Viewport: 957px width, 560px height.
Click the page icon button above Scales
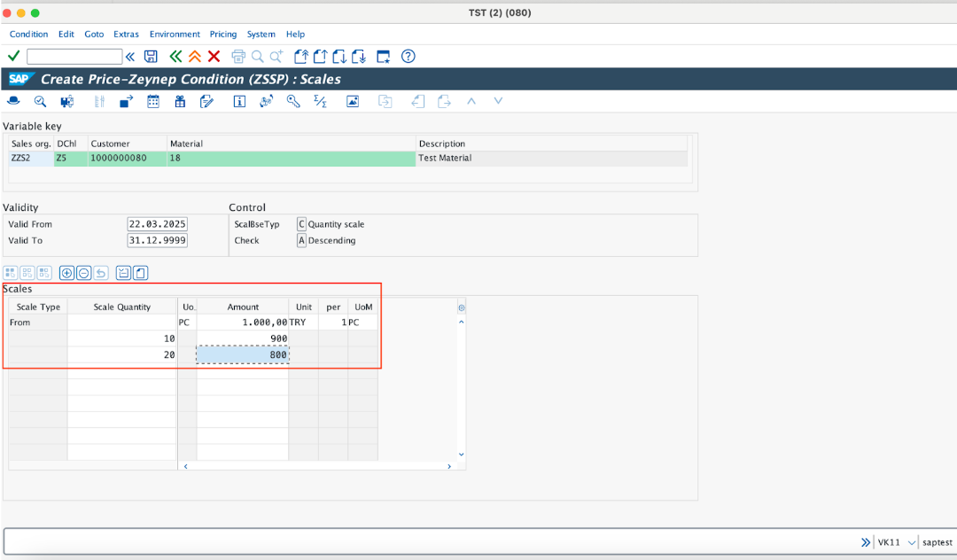(140, 273)
